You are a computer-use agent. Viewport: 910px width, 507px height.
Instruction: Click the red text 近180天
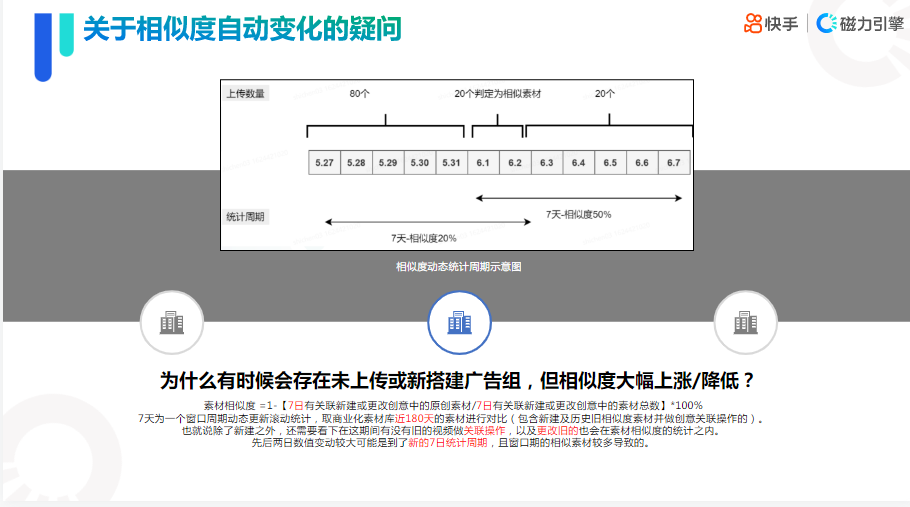click(414, 418)
